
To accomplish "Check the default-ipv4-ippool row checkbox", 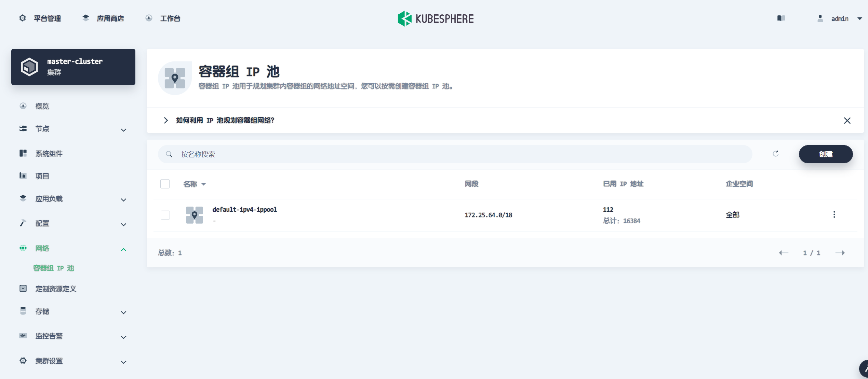I will [165, 215].
